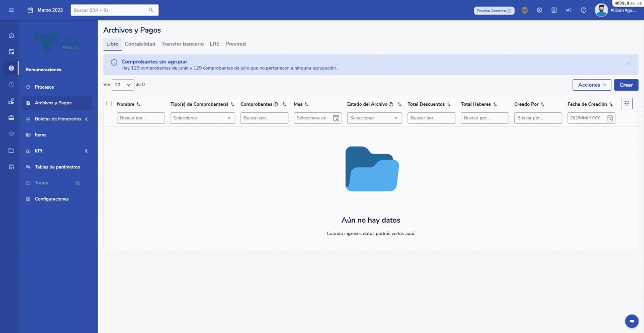The height and width of the screenshot is (333, 644).
Task: Open the Home icon in the sidebar
Action: pyautogui.click(x=11, y=35)
